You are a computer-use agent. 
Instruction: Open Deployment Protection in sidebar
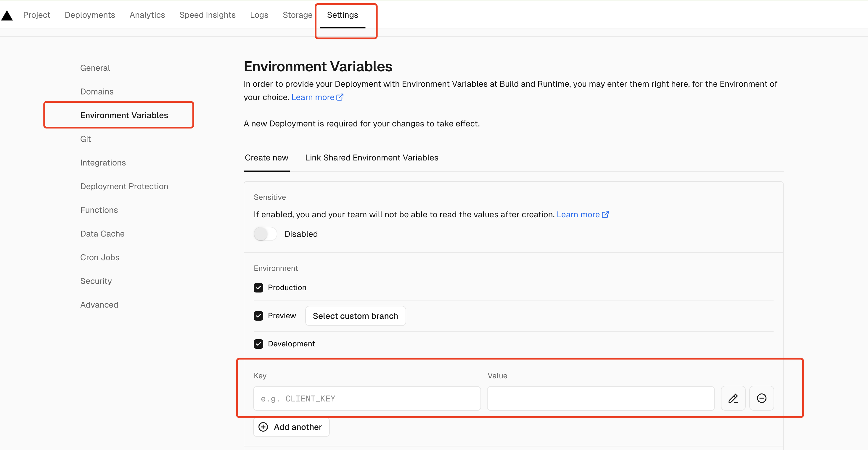[124, 186]
